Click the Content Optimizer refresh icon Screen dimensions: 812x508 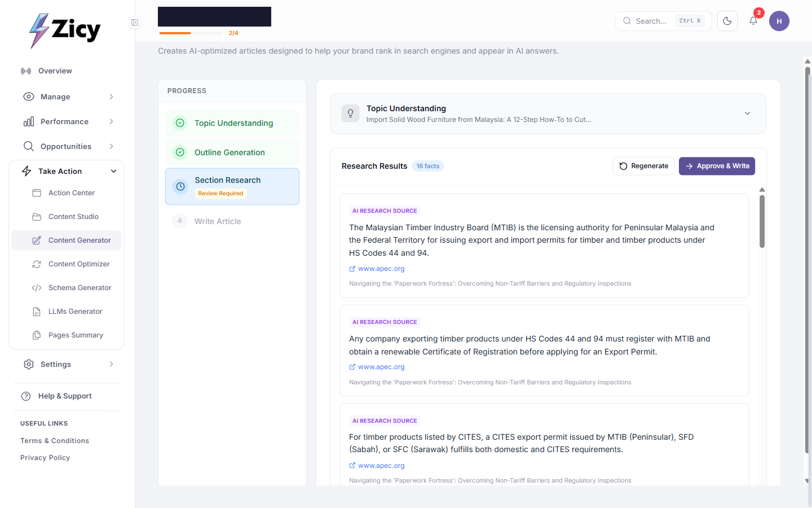click(37, 264)
